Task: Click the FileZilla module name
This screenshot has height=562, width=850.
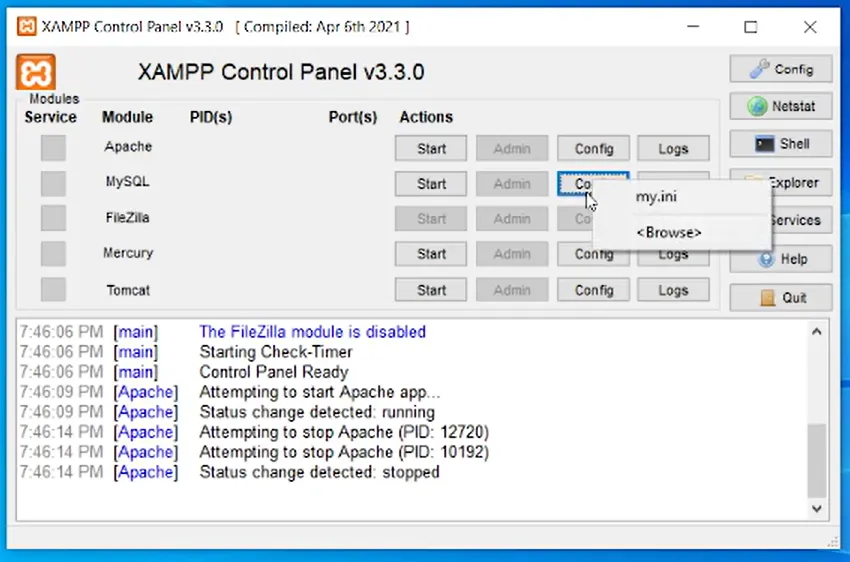Action: coord(127,218)
